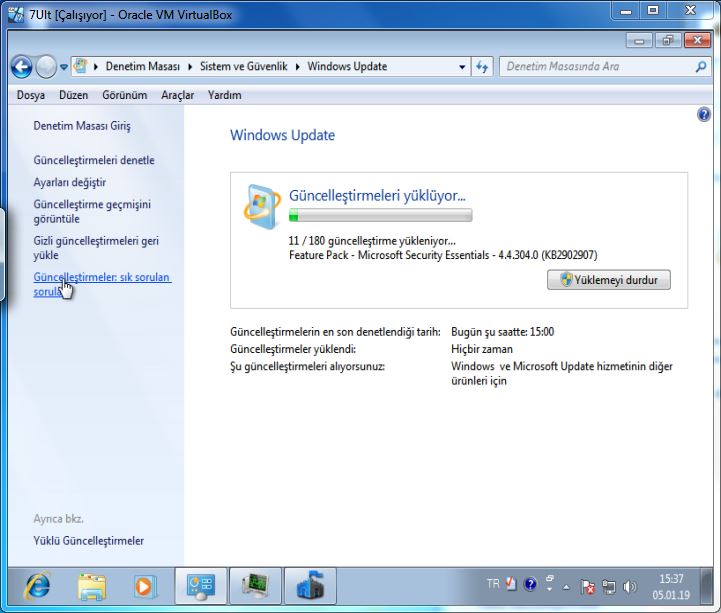The width and height of the screenshot is (721, 613).
Task: Go back with the blue Back arrow
Action: click(22, 67)
